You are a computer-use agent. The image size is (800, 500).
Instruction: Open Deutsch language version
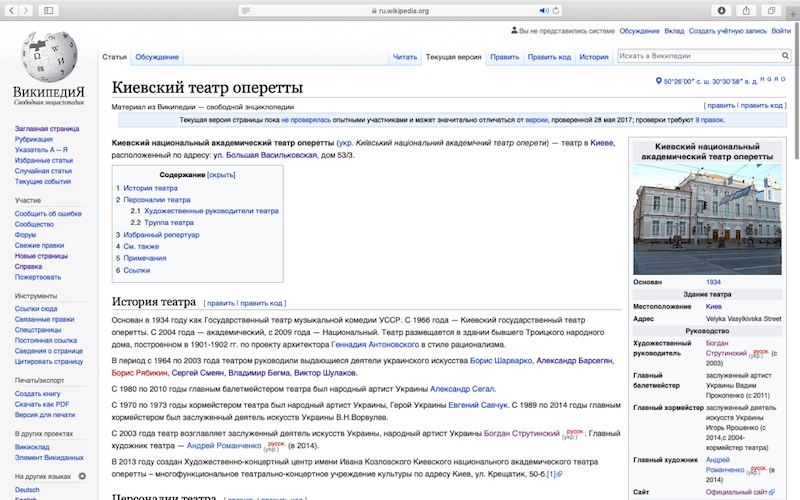tap(27, 490)
